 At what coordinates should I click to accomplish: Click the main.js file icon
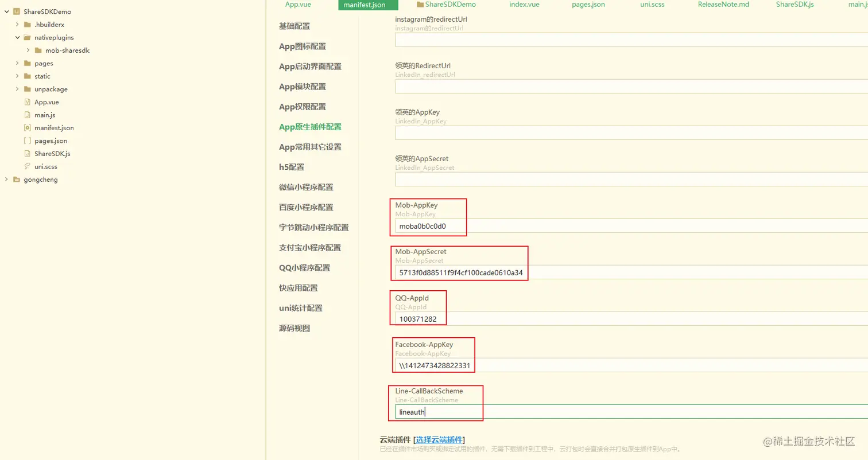pyautogui.click(x=27, y=115)
